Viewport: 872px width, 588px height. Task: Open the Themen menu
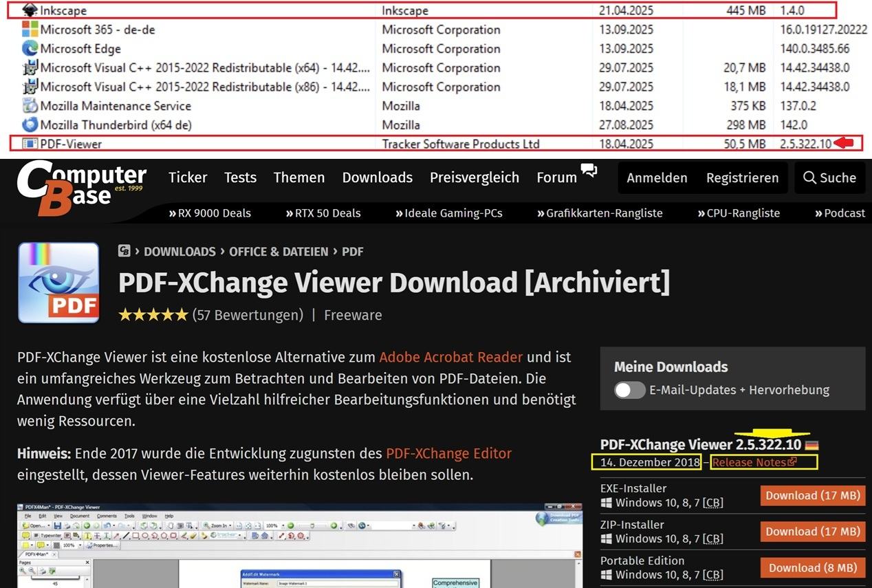coord(299,177)
